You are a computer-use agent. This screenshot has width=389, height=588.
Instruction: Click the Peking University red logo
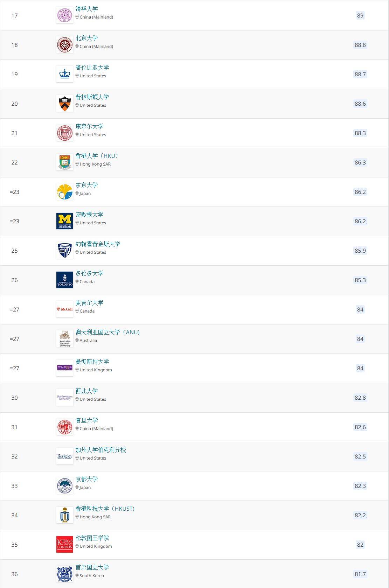point(64,45)
